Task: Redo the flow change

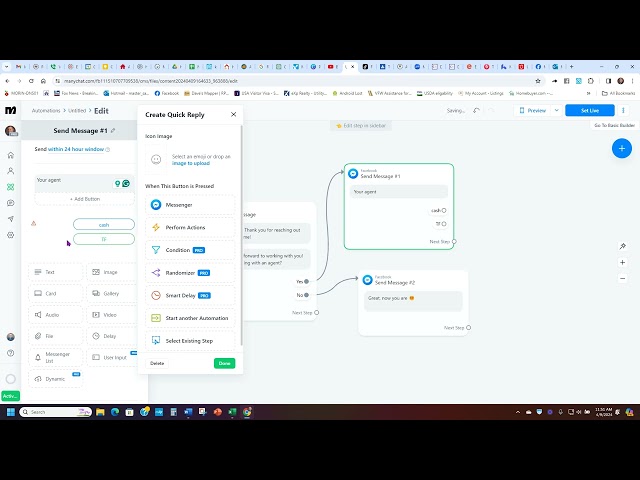Action: (491, 111)
